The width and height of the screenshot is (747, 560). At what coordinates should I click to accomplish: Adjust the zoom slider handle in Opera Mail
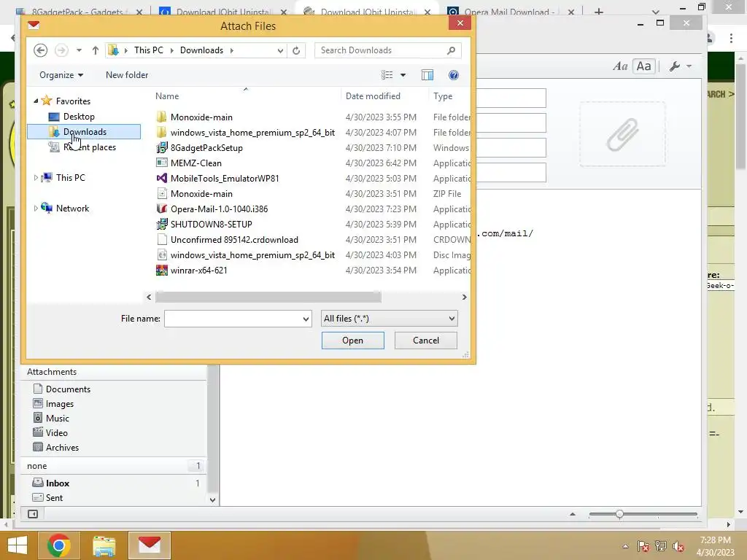click(619, 514)
